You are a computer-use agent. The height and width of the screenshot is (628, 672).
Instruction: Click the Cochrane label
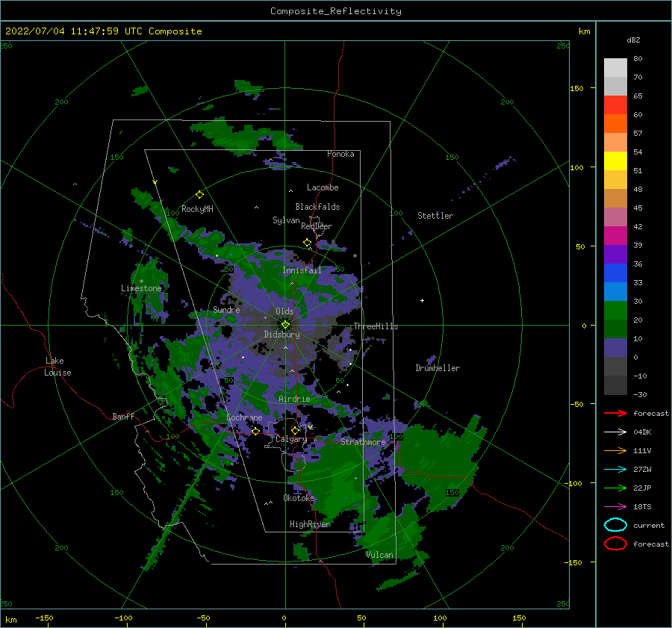[244, 417]
